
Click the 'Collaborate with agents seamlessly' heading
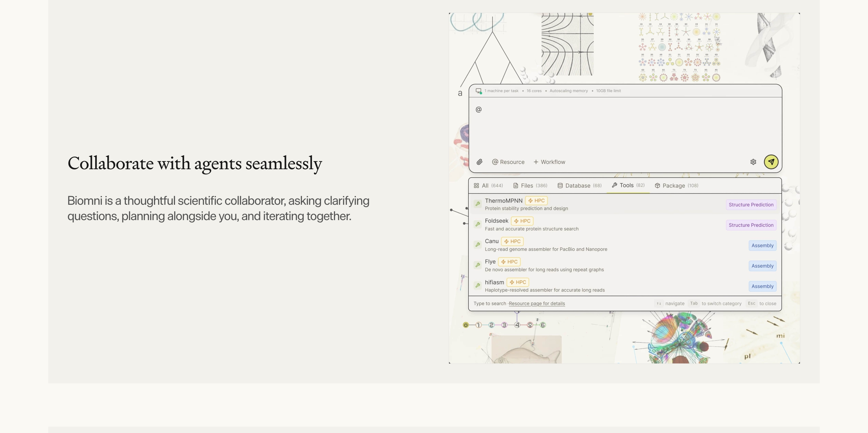tap(195, 164)
